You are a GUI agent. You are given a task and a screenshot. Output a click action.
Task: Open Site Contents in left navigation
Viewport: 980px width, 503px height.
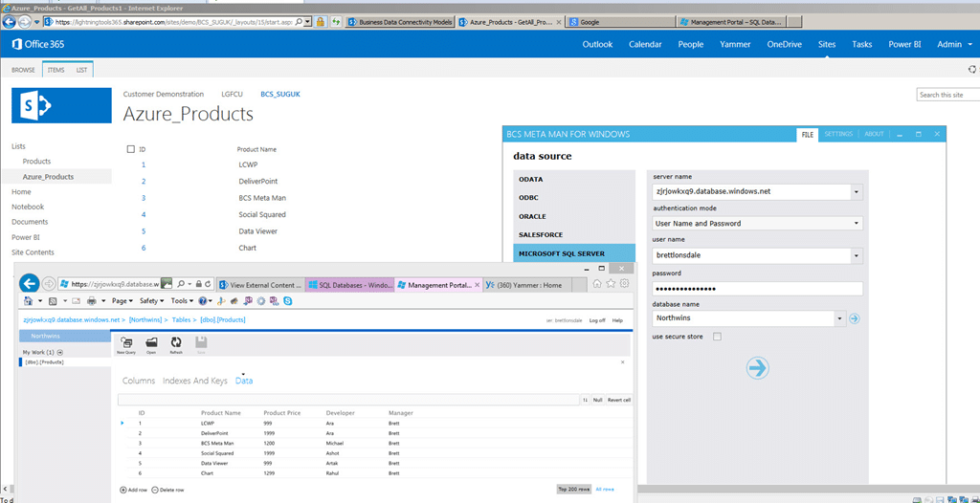[33, 252]
